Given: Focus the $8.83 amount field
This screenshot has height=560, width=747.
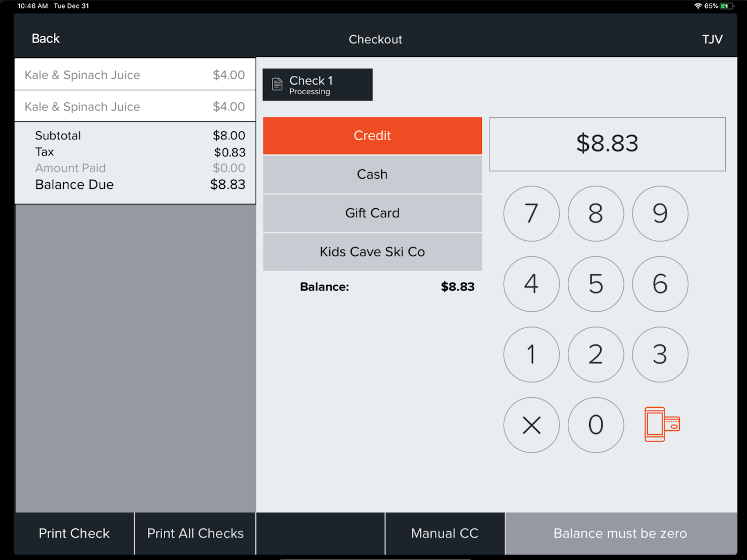Looking at the screenshot, I should coord(607,144).
